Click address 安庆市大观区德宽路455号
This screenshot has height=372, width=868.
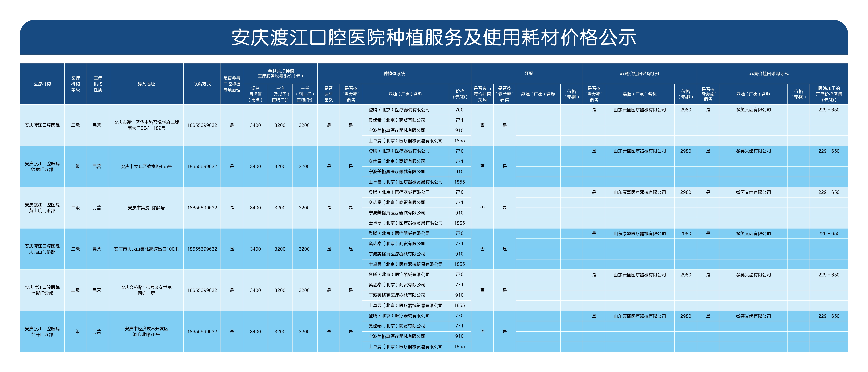click(146, 166)
